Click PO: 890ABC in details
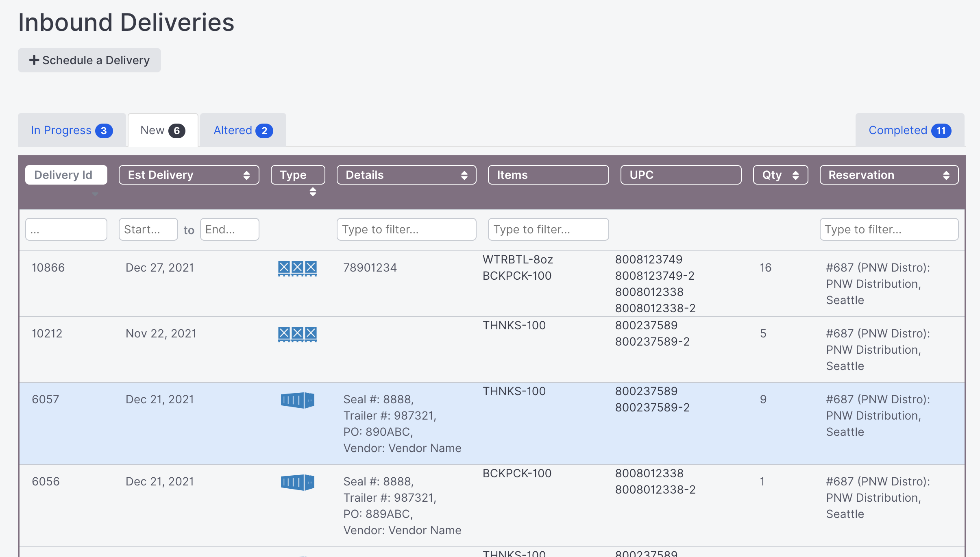Viewport: 980px width, 557px height. [378, 432]
